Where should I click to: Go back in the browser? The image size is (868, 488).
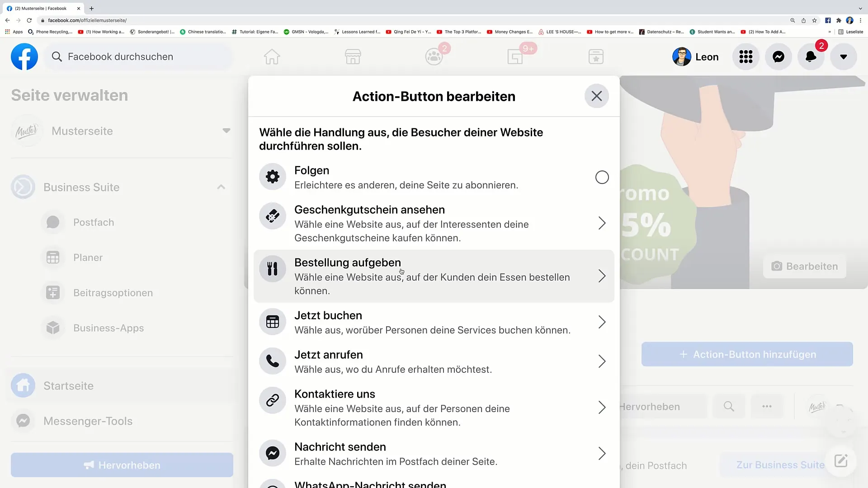tap(7, 20)
